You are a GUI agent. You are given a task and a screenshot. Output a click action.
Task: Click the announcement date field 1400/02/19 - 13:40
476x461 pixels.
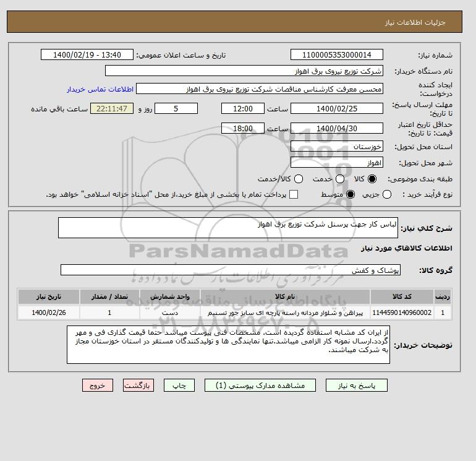[x=87, y=54]
